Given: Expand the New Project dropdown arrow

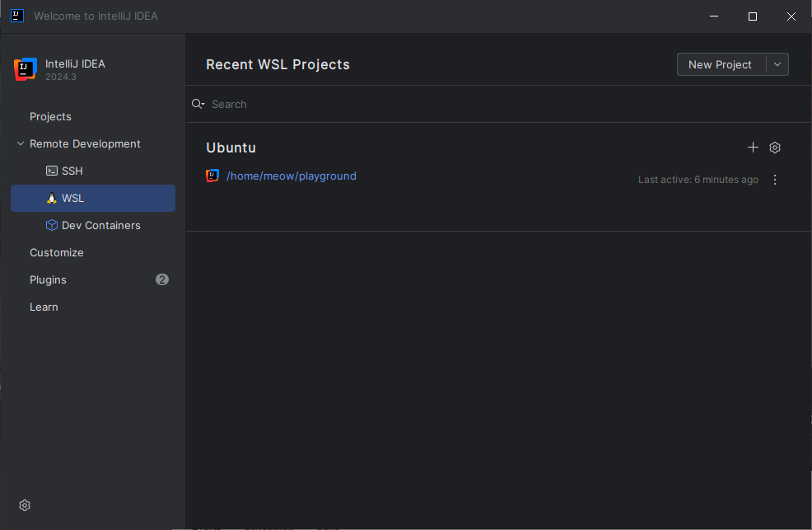Looking at the screenshot, I should pyautogui.click(x=777, y=64).
